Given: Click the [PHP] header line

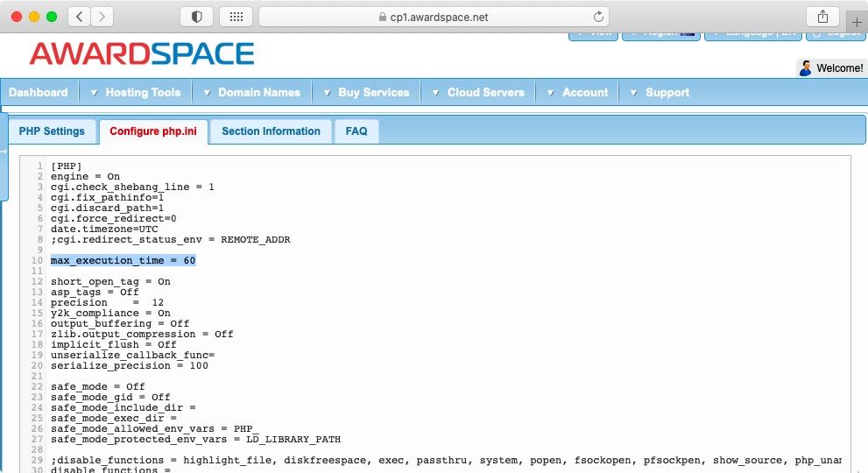Looking at the screenshot, I should (66, 166).
